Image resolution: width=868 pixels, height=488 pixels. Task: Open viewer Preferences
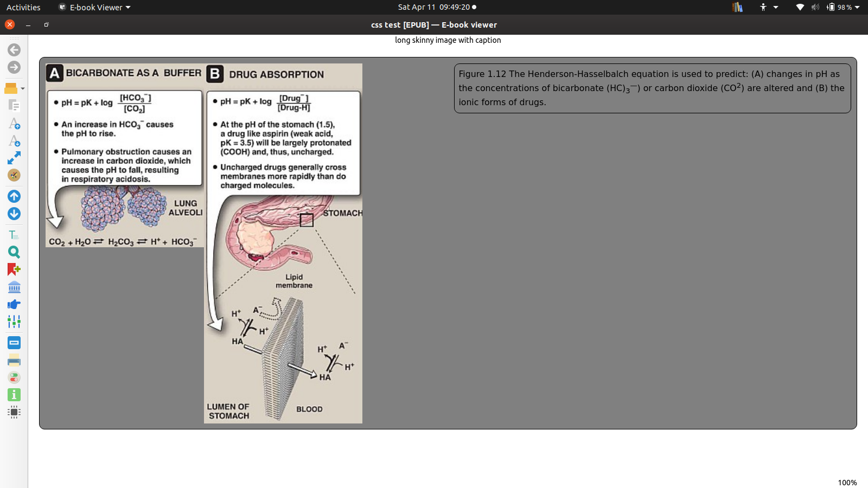[x=14, y=377]
